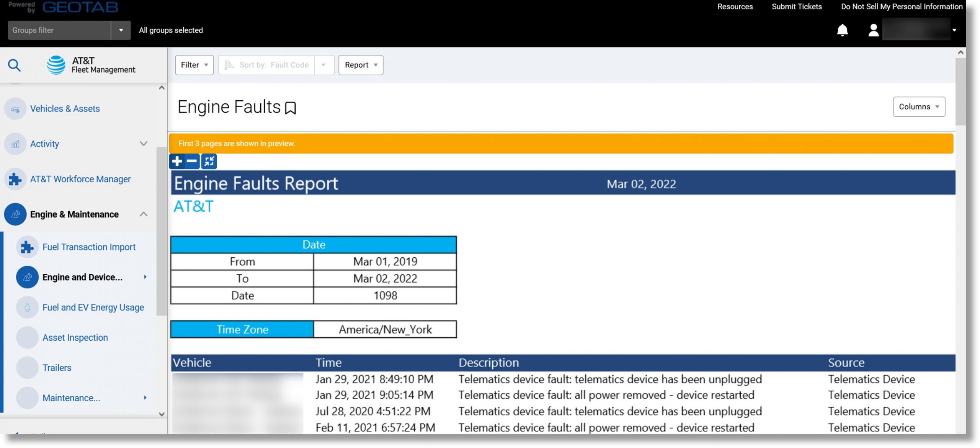Toggle the Engine & Maintenance section collapse
The width and height of the screenshot is (980, 448).
144,214
